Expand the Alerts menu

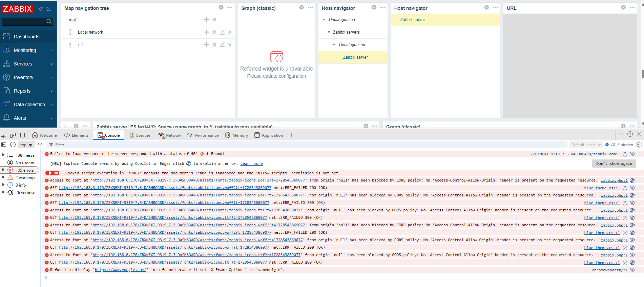28,118
